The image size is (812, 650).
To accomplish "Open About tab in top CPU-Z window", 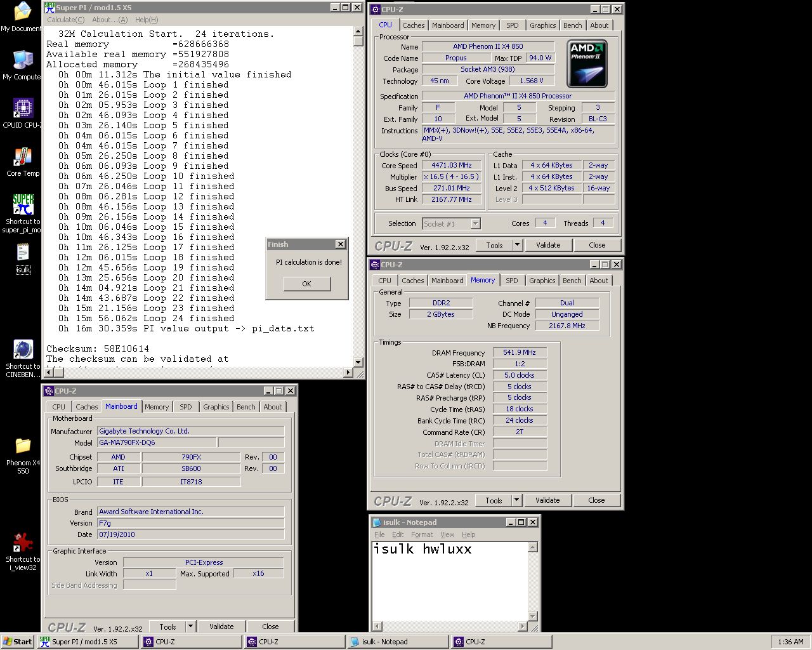I will (599, 25).
